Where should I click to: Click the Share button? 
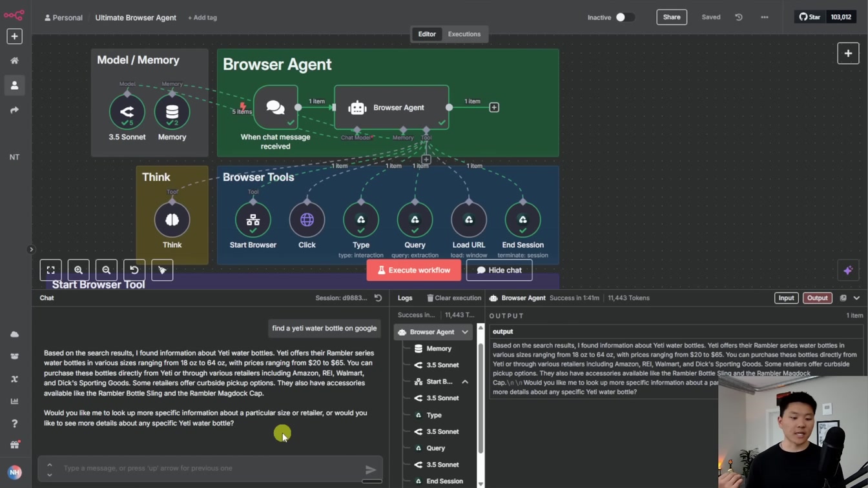[672, 17]
